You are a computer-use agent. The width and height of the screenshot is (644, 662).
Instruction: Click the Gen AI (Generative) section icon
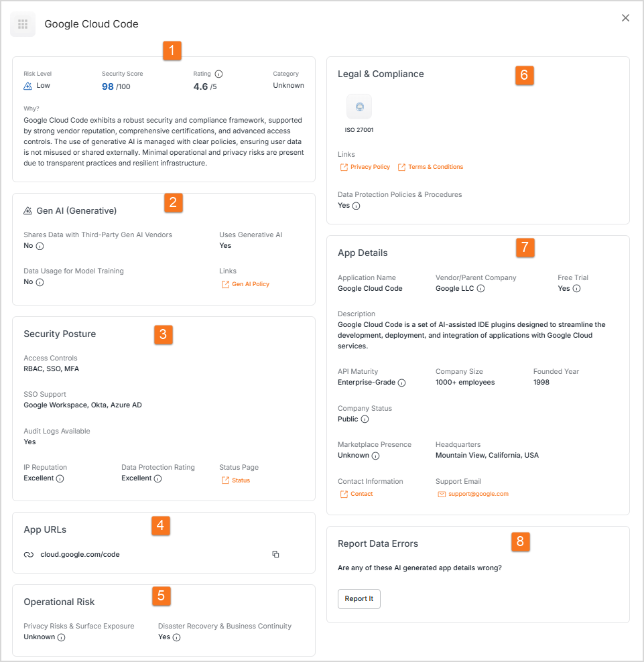pos(28,210)
